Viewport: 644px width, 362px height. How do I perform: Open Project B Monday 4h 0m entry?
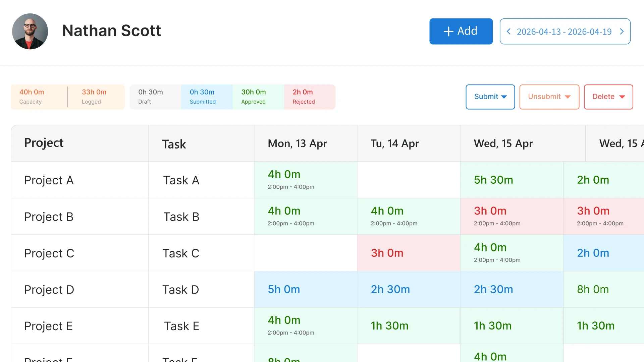(x=306, y=217)
